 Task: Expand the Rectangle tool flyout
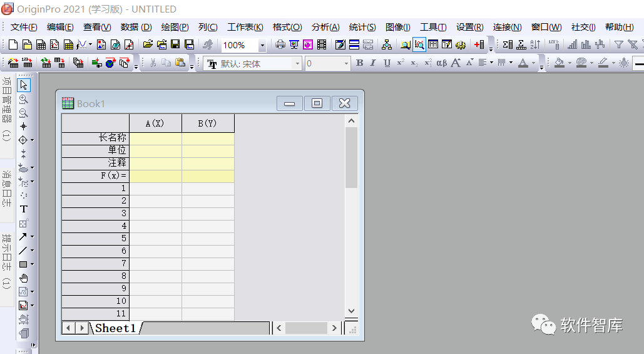click(x=32, y=264)
